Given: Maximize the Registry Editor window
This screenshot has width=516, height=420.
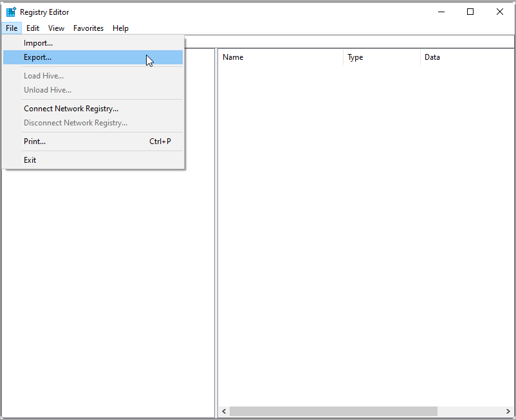Looking at the screenshot, I should point(470,12).
